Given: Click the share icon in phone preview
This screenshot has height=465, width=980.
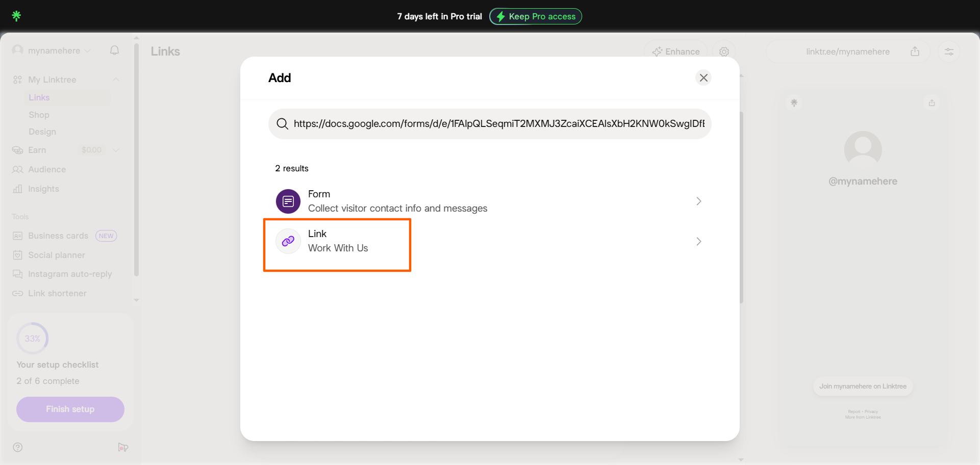Looking at the screenshot, I should [x=932, y=102].
